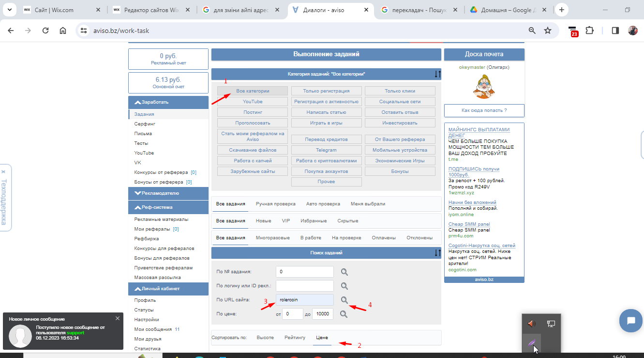Collapse the Поиск заданий panel arrows
The width and height of the screenshot is (644, 358).
point(437,253)
